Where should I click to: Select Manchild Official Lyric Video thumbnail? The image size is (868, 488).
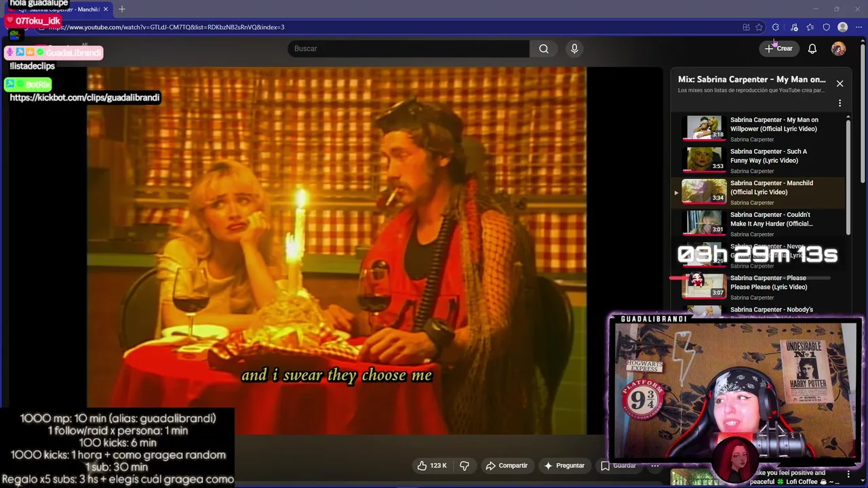(x=704, y=191)
